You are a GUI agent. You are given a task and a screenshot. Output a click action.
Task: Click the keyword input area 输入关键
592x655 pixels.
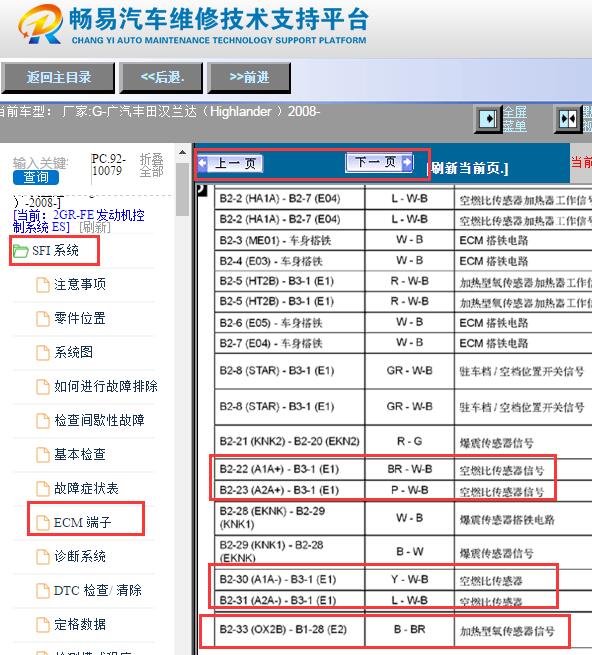click(40, 162)
